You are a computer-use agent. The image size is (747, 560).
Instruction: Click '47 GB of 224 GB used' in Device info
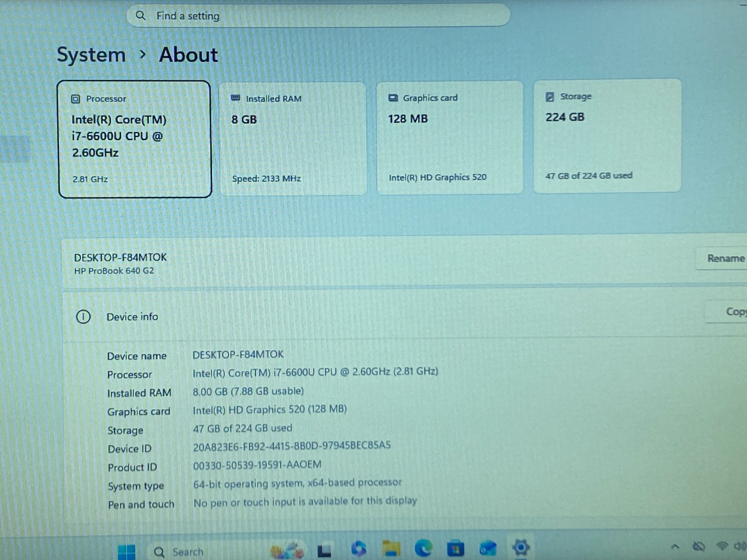click(x=243, y=428)
